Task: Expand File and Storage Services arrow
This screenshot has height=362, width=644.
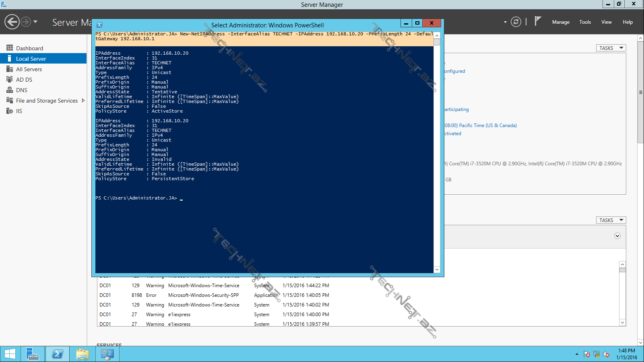Action: click(83, 101)
